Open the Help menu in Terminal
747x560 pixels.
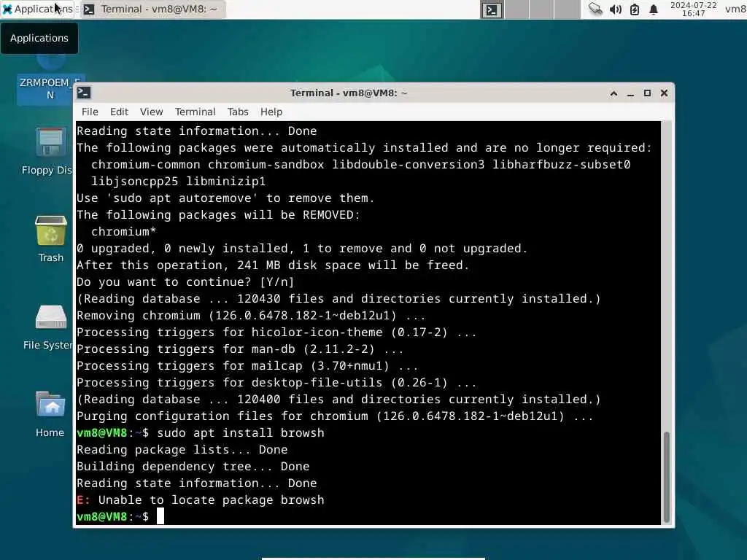(x=271, y=112)
